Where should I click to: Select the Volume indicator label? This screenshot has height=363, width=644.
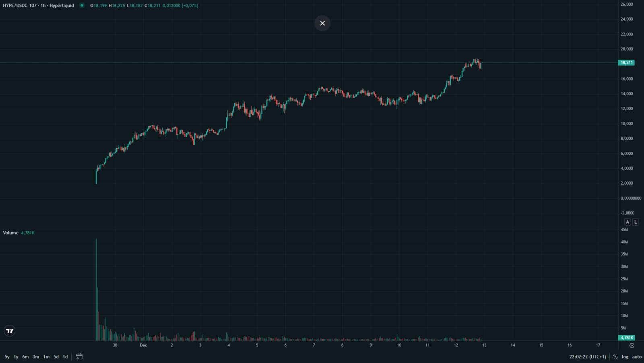point(10,233)
